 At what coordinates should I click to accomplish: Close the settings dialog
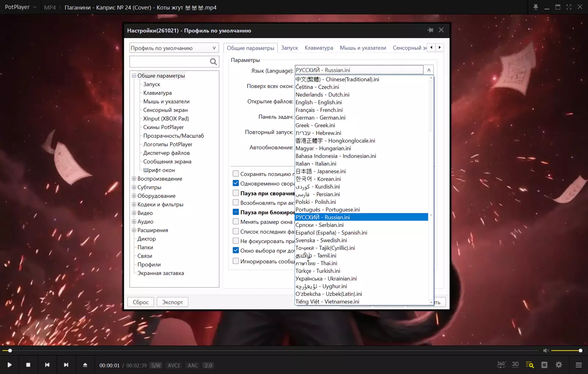click(x=441, y=30)
